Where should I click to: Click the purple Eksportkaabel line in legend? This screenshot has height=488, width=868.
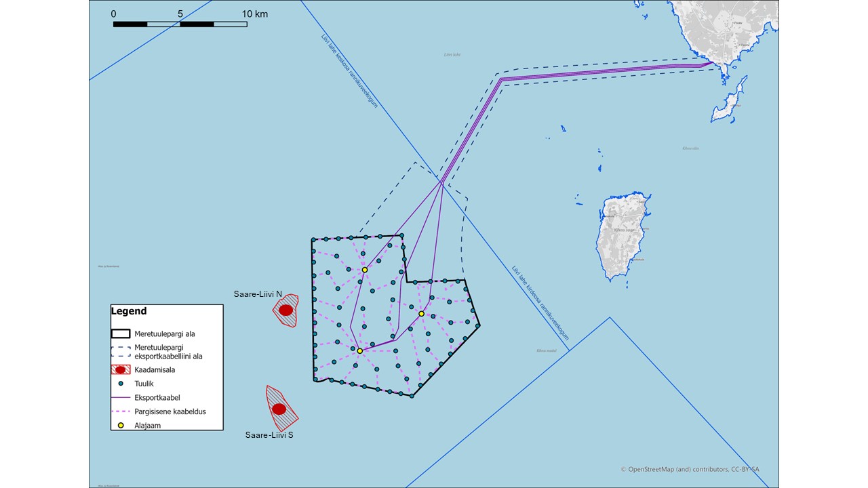[121, 398]
